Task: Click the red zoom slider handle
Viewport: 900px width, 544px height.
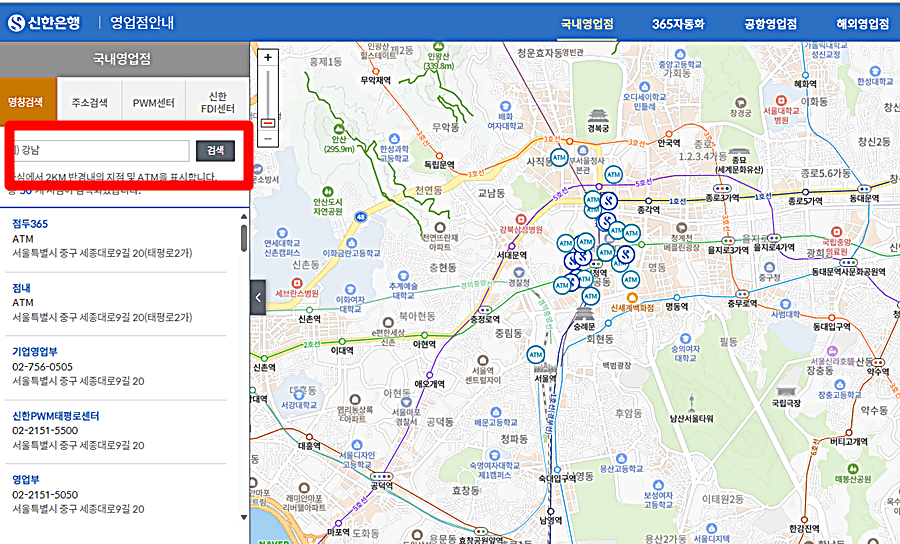Action: click(267, 123)
